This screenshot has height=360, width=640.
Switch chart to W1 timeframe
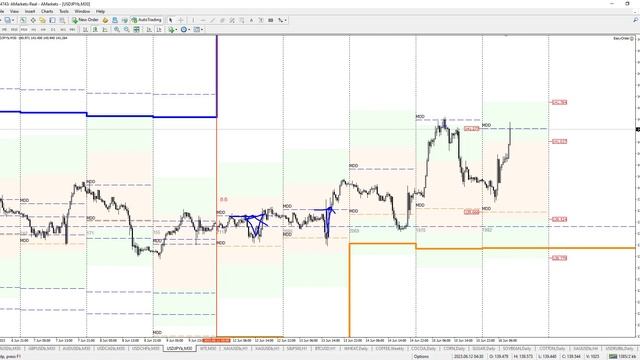click(63, 29)
